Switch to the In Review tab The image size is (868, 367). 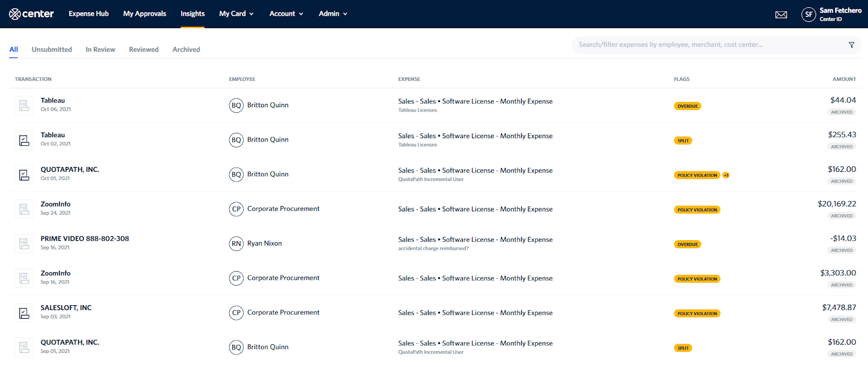[x=100, y=49]
